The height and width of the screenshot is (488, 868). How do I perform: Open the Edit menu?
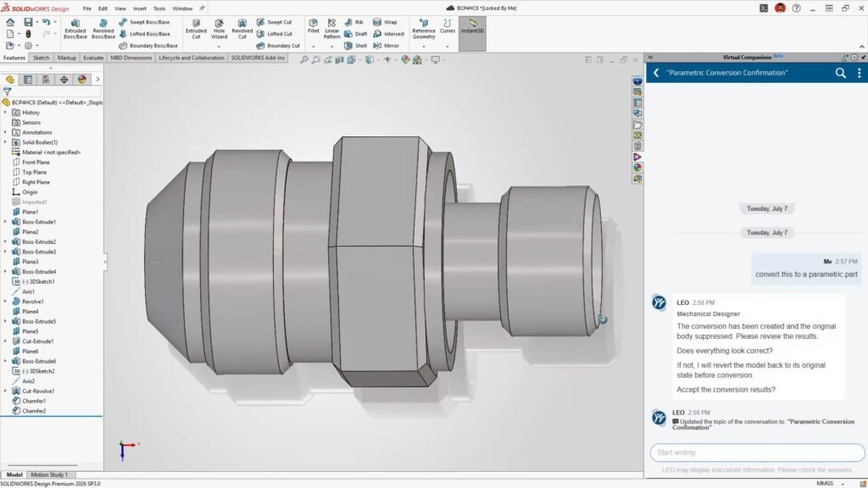tap(103, 8)
